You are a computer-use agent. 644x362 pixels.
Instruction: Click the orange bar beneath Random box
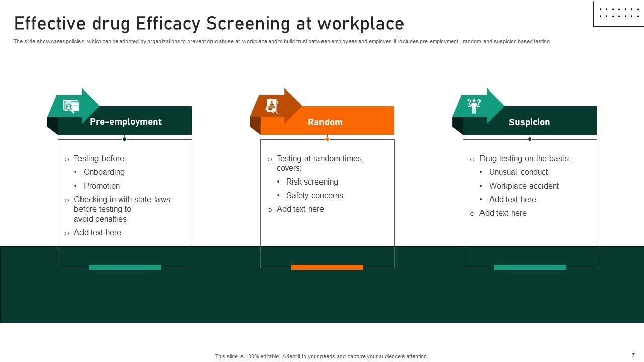327,267
